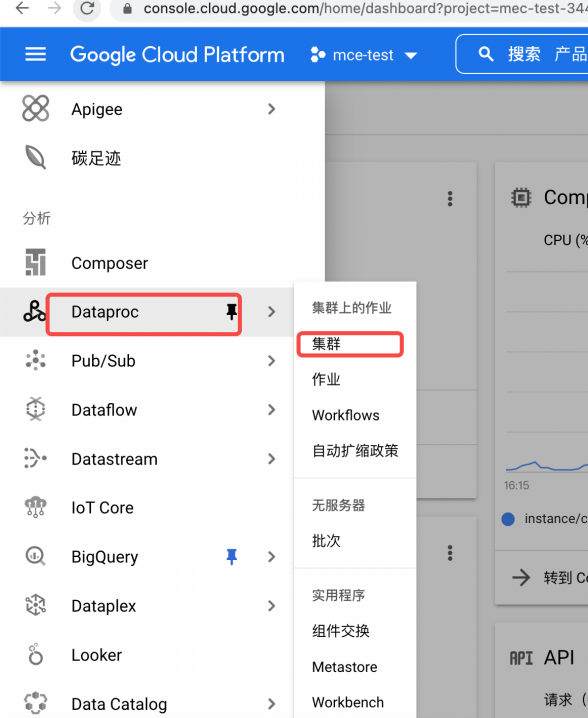Click the instance legend entry in chart

545,518
